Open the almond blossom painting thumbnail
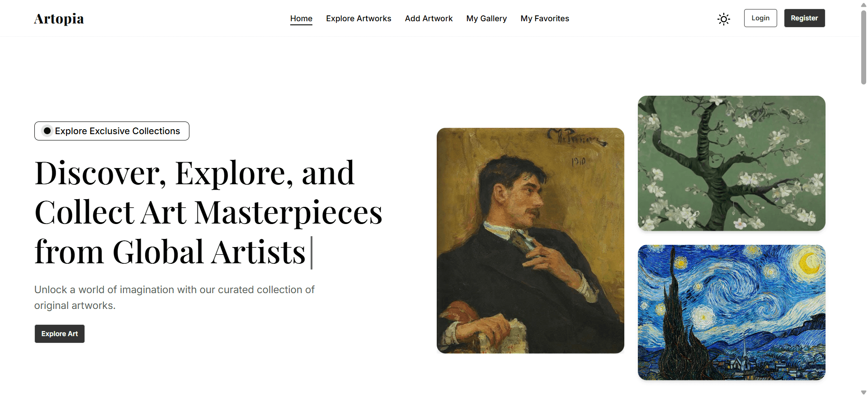 coord(731,163)
